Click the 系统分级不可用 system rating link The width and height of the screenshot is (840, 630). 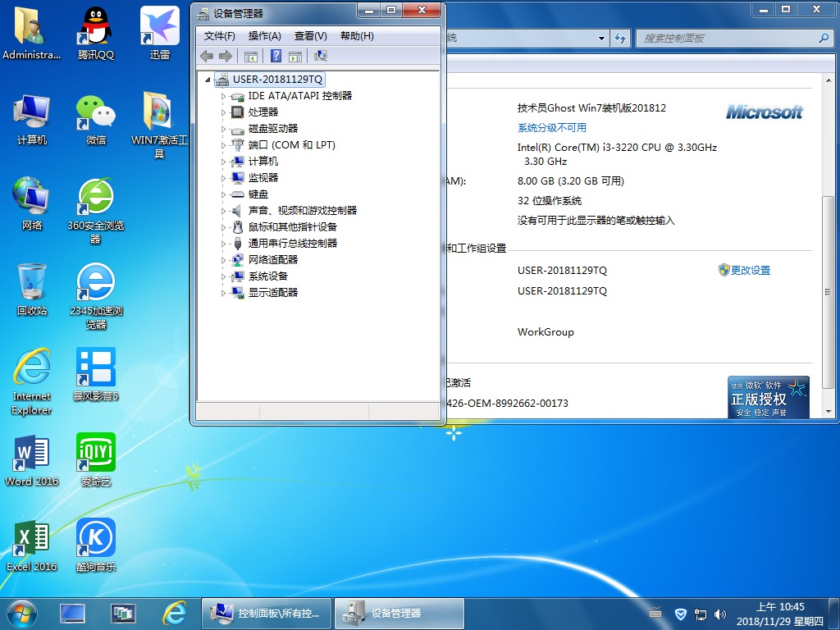[551, 128]
